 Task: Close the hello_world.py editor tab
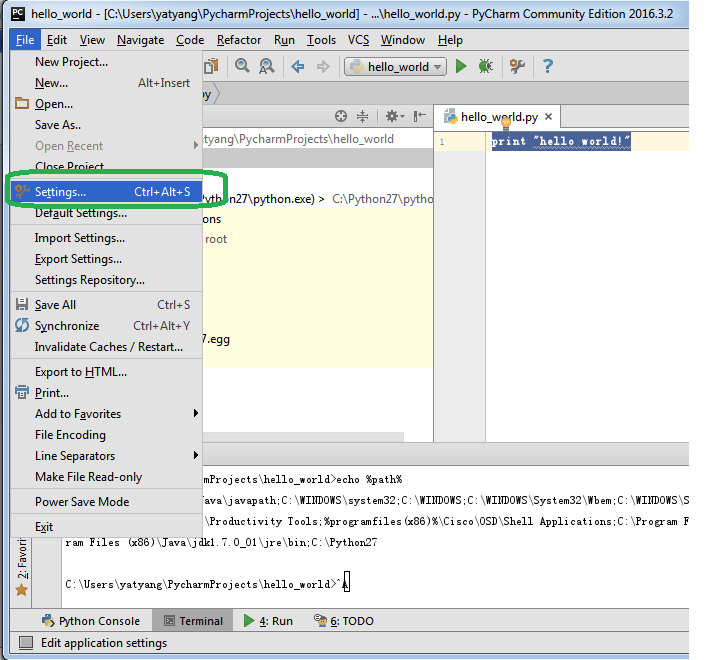point(548,117)
